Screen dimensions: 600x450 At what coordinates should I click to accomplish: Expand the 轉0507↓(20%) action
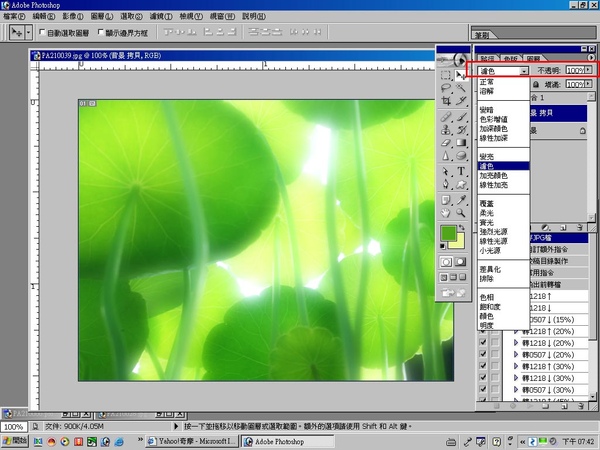click(516, 354)
